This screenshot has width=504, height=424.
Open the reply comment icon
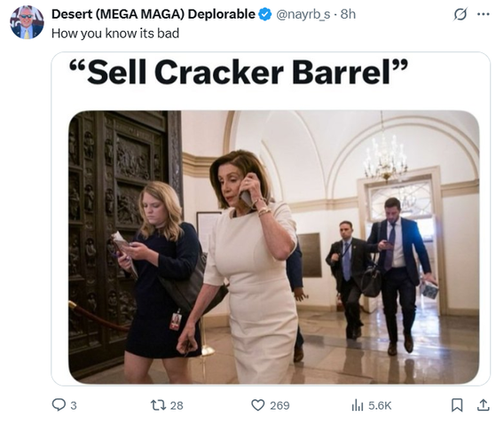tap(59, 404)
